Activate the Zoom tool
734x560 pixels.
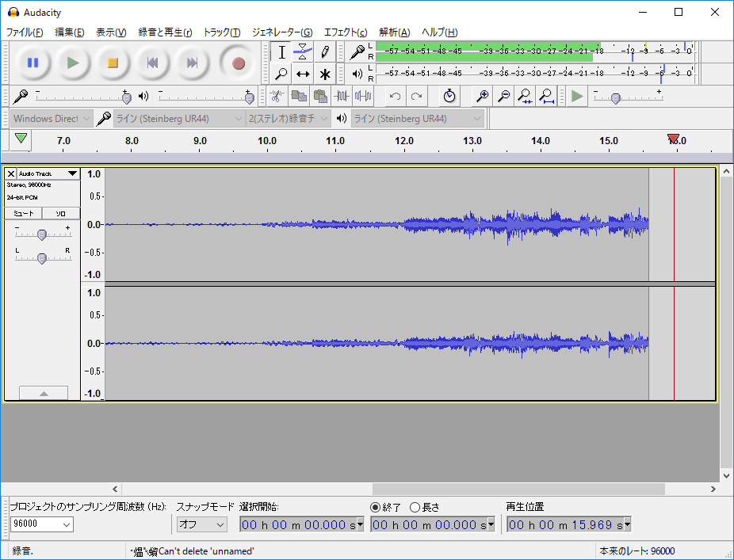pos(281,74)
